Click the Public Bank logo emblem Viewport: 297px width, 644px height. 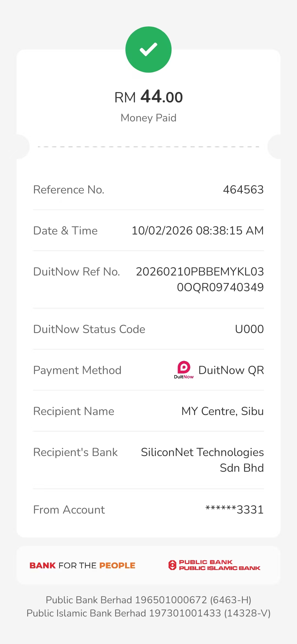coord(172,565)
